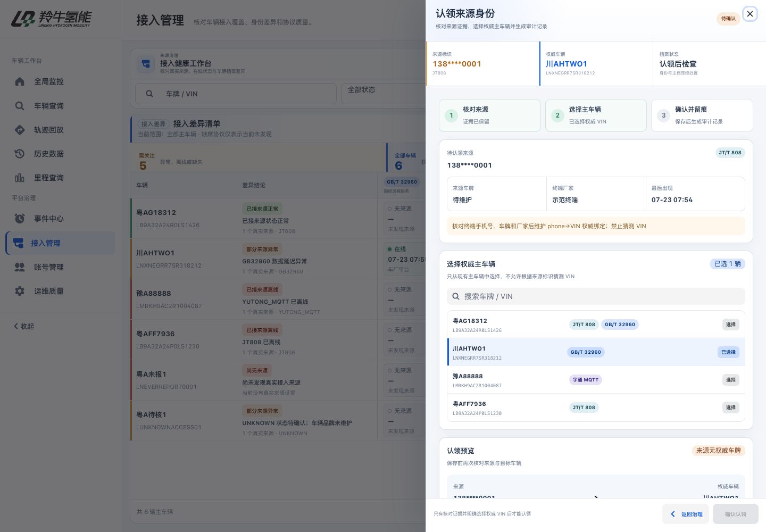The image size is (766, 532).
Task: Click the 权威车辆 川AHTWO1 card
Action: (x=596, y=64)
